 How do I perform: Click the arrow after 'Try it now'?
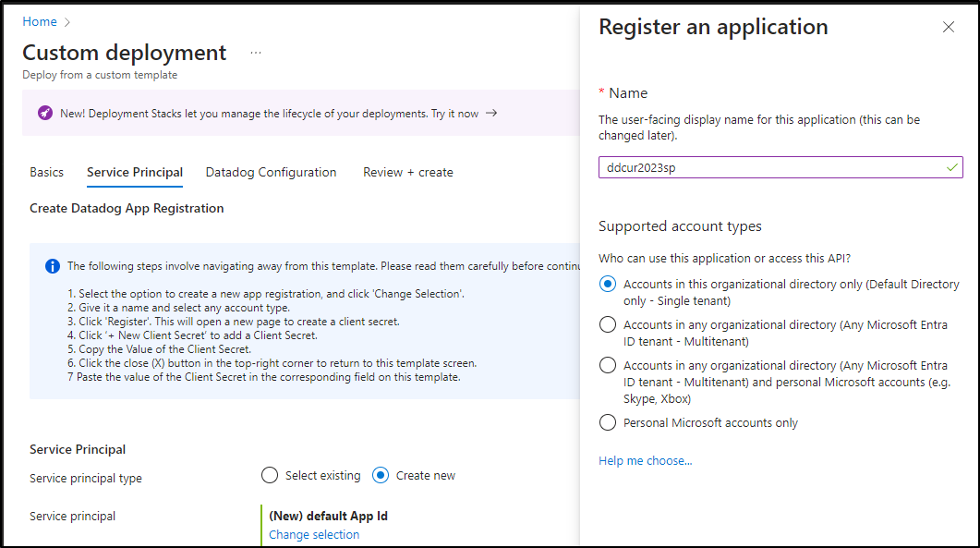[492, 114]
